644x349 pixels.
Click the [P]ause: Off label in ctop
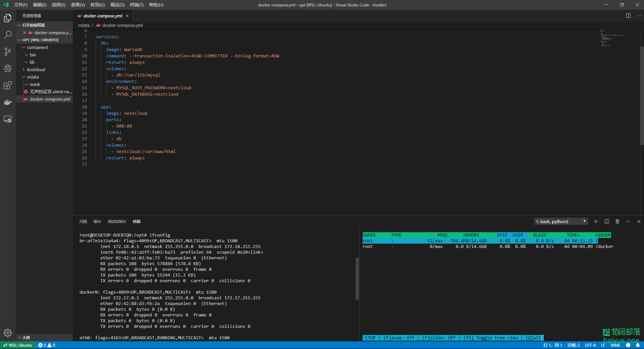(x=399, y=338)
